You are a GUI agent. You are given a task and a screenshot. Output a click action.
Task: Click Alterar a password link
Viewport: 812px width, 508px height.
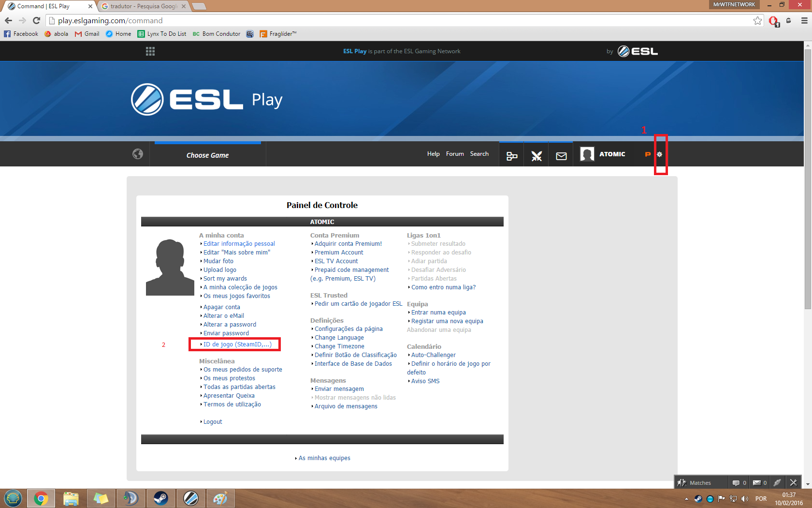coord(230,325)
